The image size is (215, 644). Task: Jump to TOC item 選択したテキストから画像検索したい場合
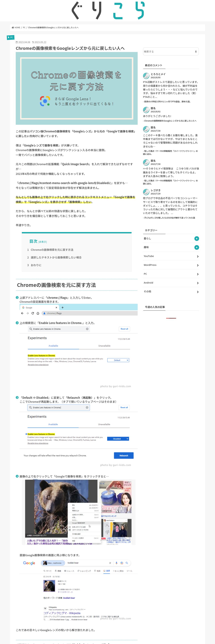point(56,257)
